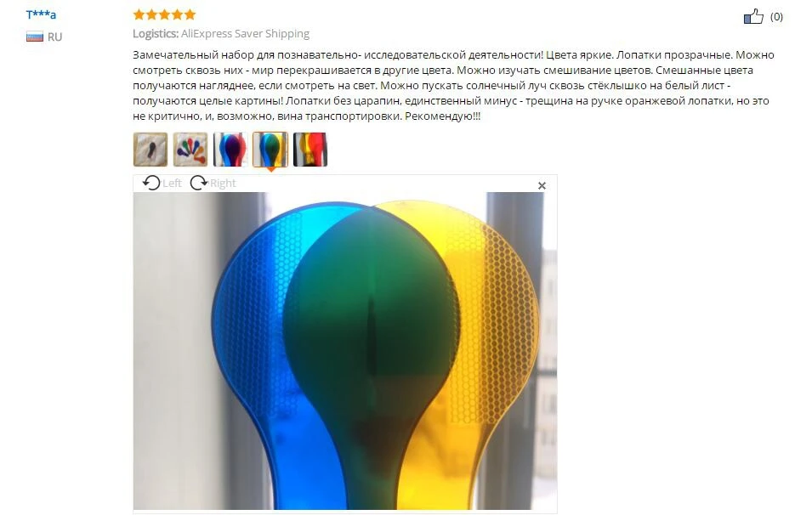
Task: Click the Russian review text paragraph
Action: point(454,85)
